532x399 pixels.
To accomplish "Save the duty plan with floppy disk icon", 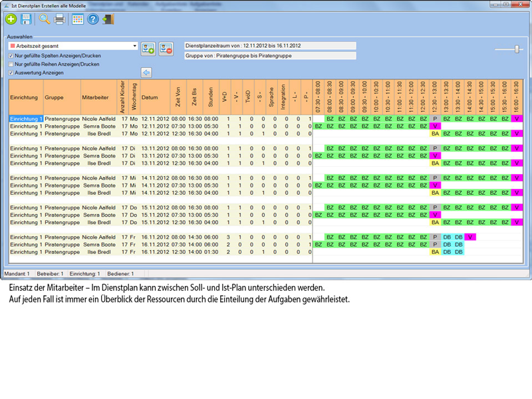I will click(x=26, y=19).
